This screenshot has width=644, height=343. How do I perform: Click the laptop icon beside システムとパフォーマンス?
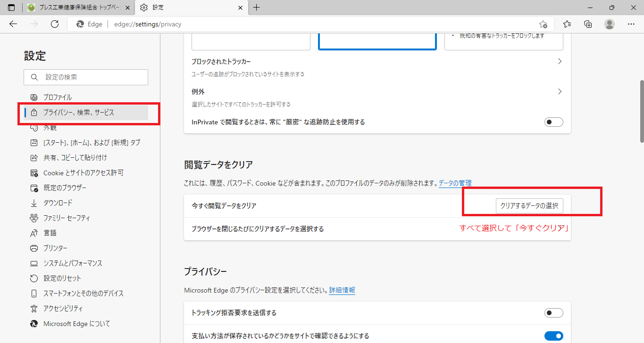[34, 263]
